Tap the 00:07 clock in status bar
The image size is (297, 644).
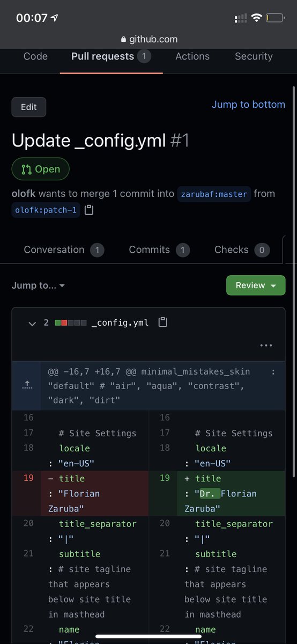[x=32, y=18]
